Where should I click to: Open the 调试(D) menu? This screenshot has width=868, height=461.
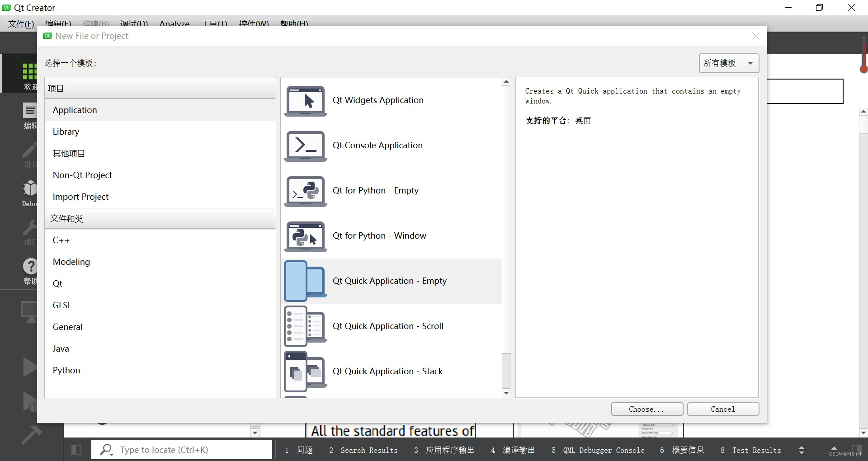pos(134,24)
